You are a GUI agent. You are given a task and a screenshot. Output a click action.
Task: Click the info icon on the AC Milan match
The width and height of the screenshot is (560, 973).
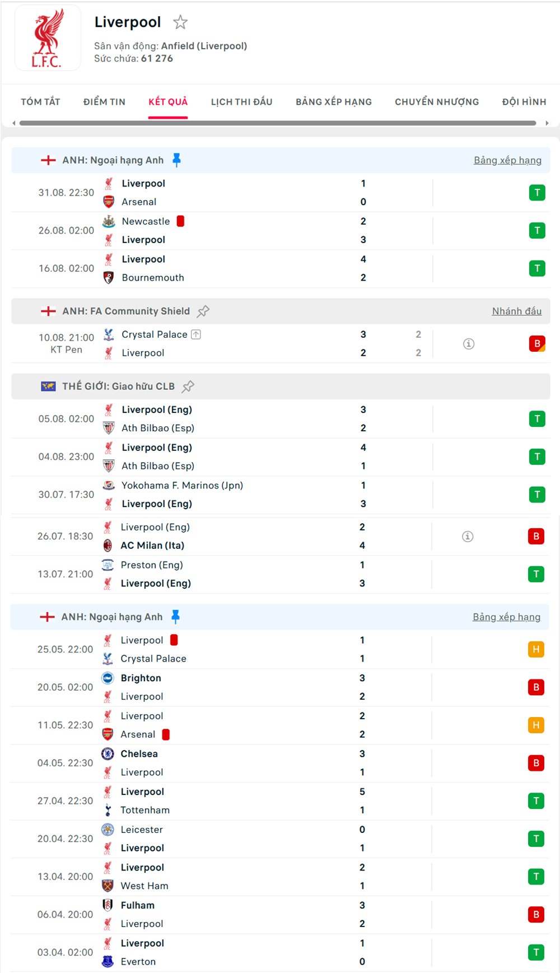coord(468,536)
